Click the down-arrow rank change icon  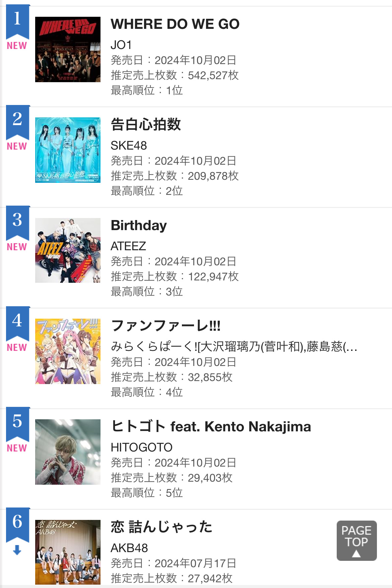tap(17, 550)
